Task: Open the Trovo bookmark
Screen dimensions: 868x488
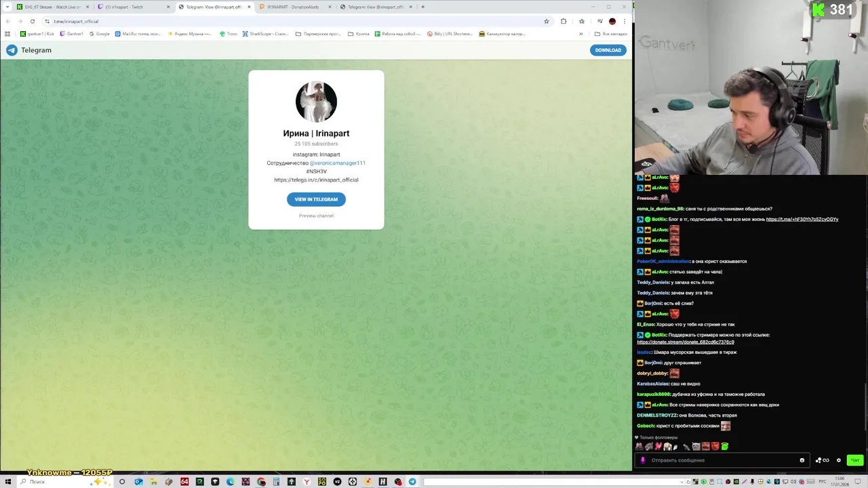Action: pos(229,34)
